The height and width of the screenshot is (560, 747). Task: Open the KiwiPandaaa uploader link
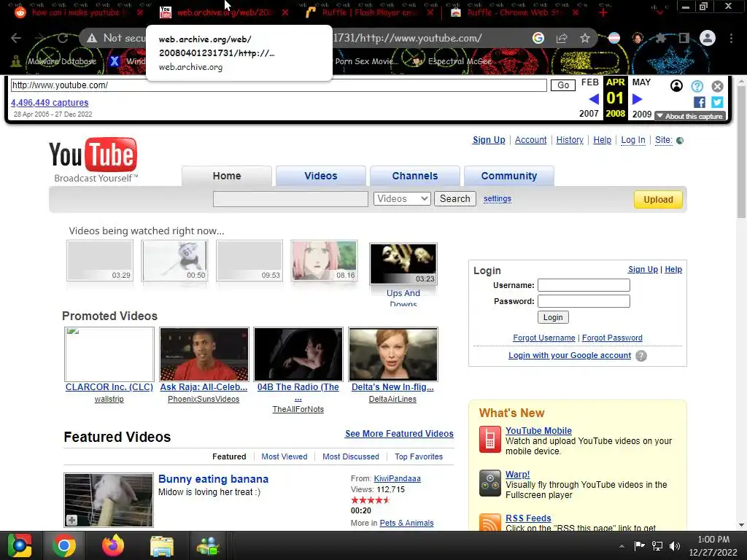tap(398, 478)
